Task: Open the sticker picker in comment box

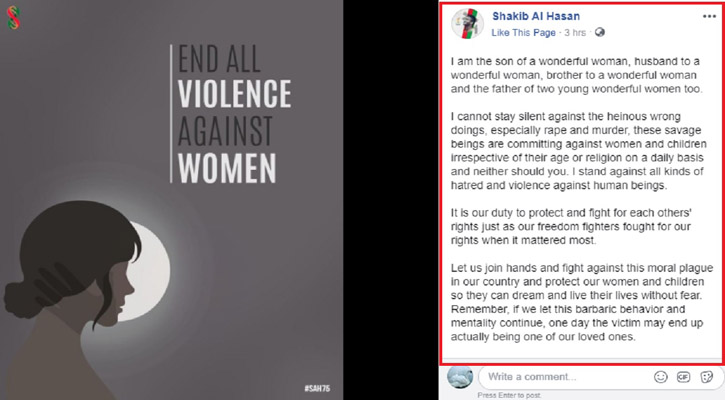Action: (707, 377)
